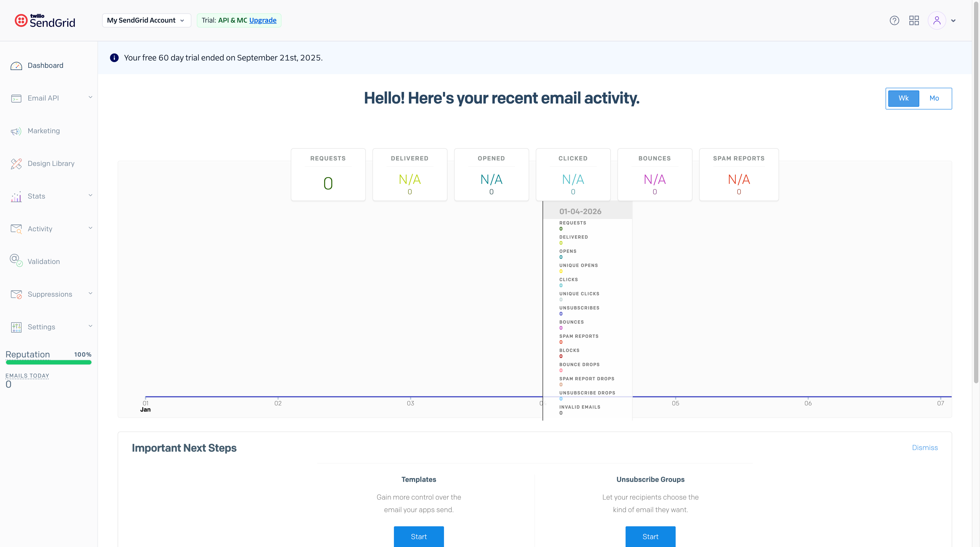Open the Suppressions menu item
The height and width of the screenshot is (547, 980).
tap(50, 294)
